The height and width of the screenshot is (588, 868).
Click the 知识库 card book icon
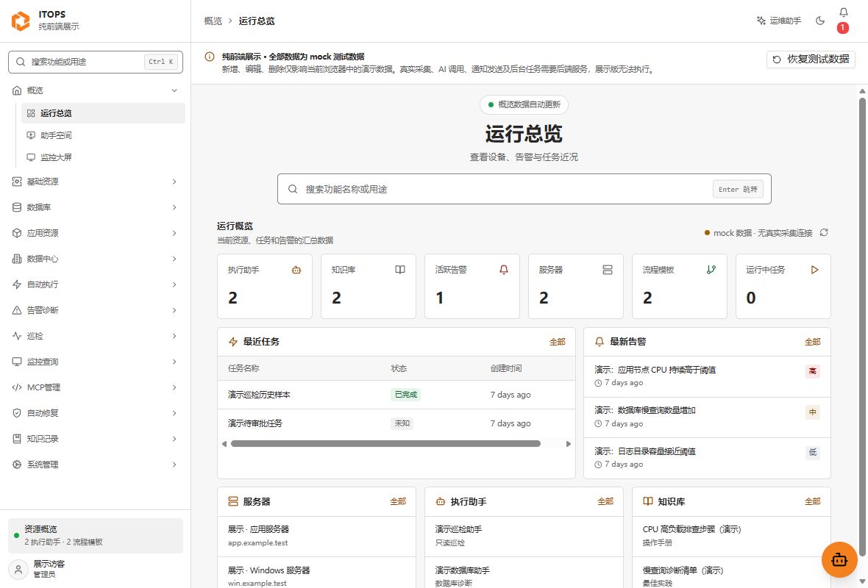coord(399,270)
